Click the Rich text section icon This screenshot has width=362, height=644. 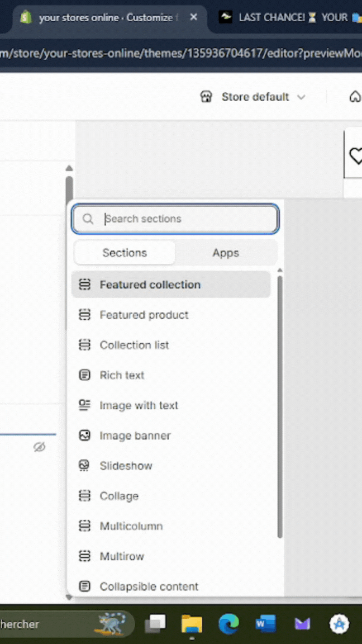click(84, 375)
